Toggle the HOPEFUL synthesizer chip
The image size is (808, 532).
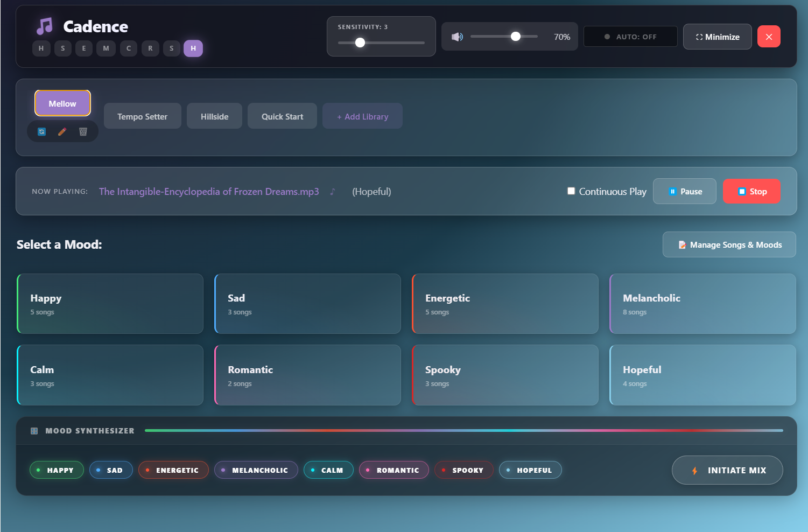click(x=530, y=470)
